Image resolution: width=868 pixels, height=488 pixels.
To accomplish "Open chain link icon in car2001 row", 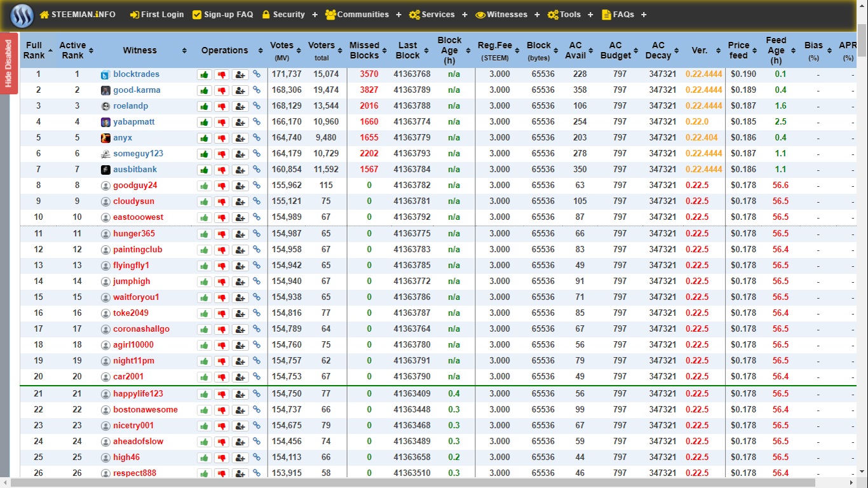I will [x=257, y=377].
